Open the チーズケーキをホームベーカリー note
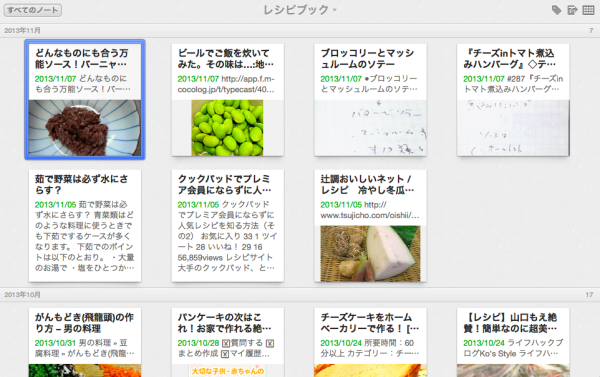 click(x=370, y=343)
